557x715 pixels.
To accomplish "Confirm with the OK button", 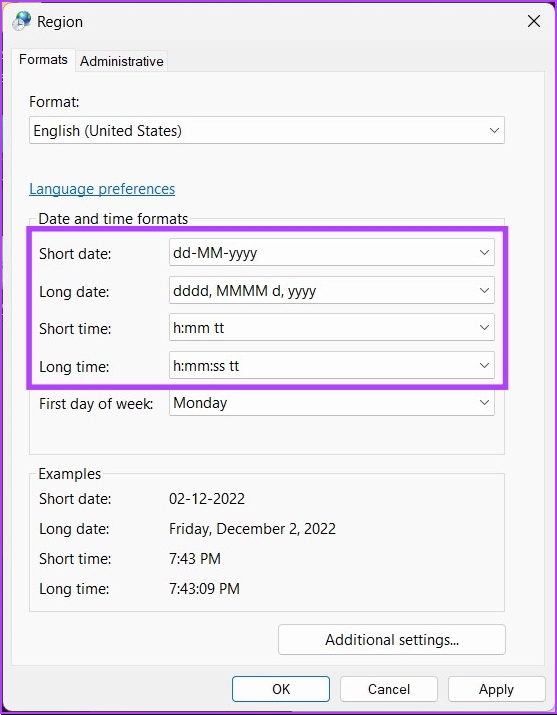I will [281, 689].
